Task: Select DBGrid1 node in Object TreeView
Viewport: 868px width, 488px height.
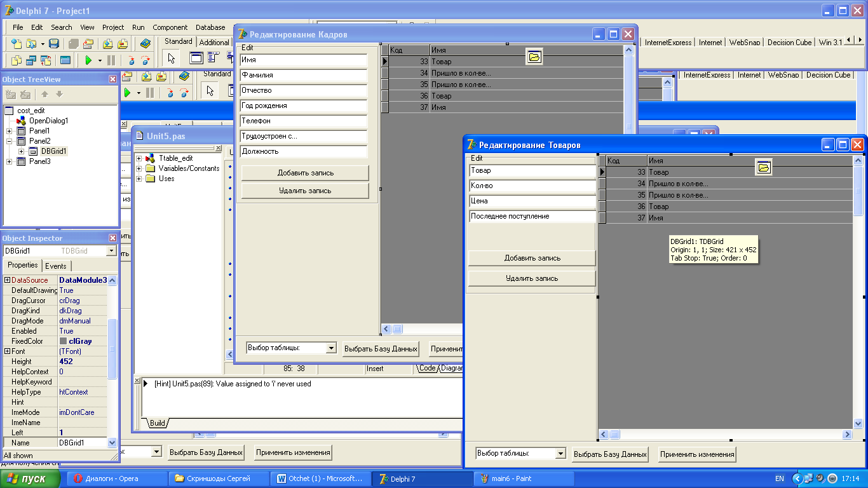Action: pyautogui.click(x=54, y=151)
